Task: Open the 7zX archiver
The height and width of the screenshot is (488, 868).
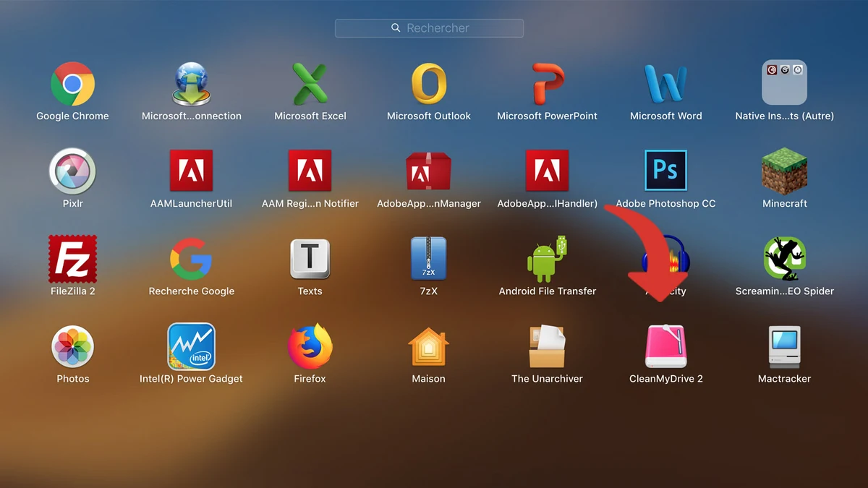Action: pos(428,258)
